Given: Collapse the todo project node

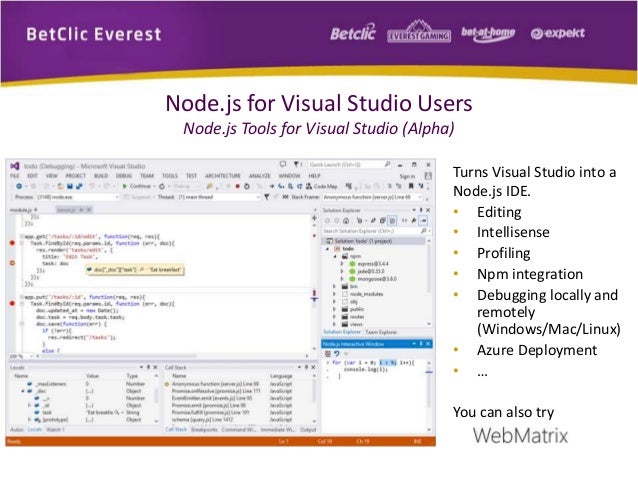Looking at the screenshot, I should (x=328, y=249).
